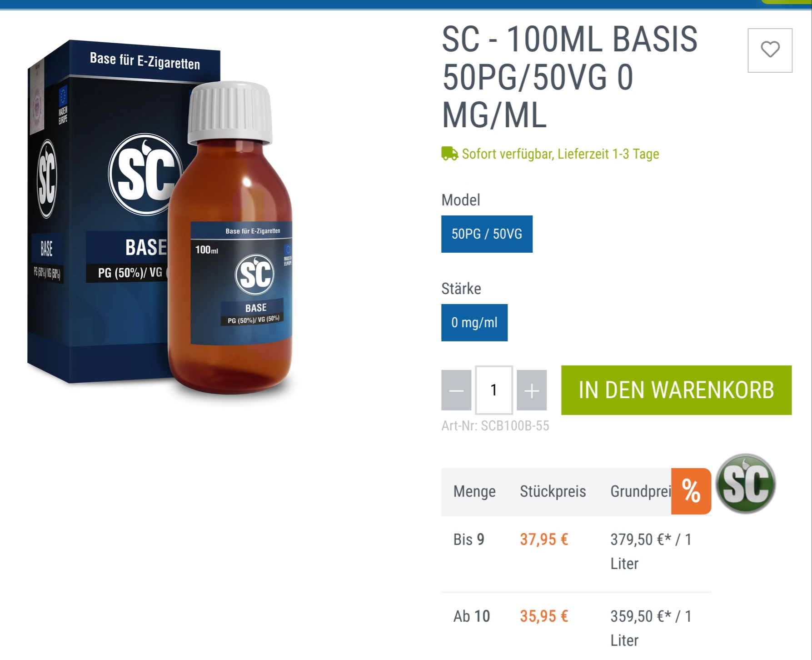Select the 37,95 € price for up to 9
This screenshot has width=812, height=660.
[x=544, y=540]
